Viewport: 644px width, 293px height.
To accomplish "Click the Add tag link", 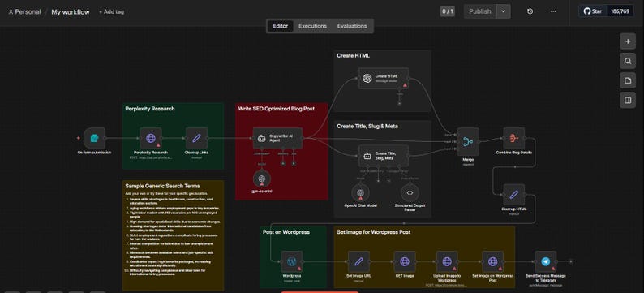I will tap(111, 12).
